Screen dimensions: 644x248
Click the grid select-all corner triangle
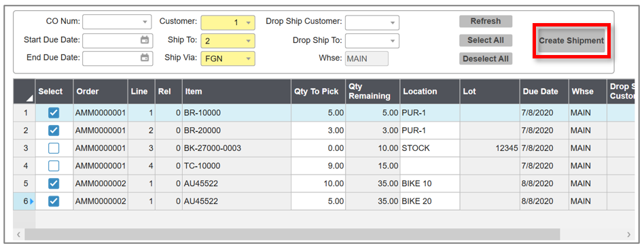pos(31,99)
